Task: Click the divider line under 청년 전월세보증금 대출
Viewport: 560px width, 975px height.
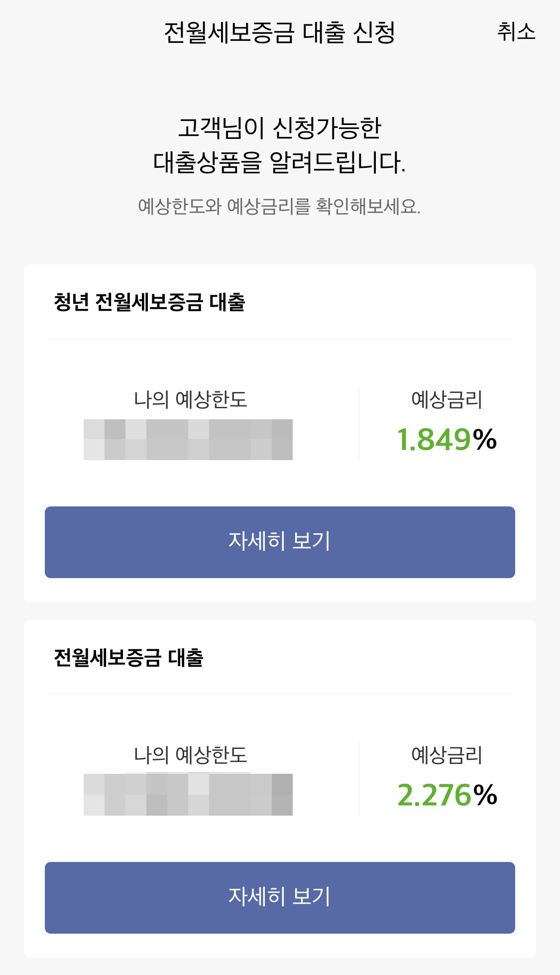Action: point(280,339)
